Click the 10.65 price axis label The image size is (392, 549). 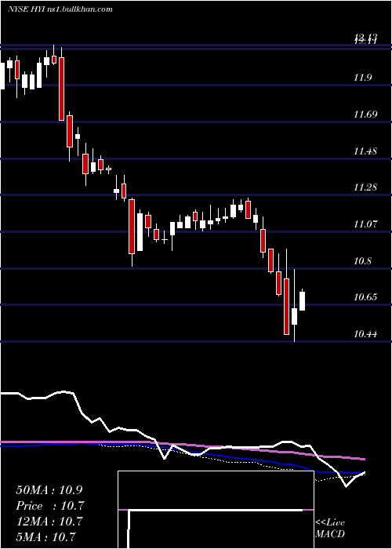[365, 297]
